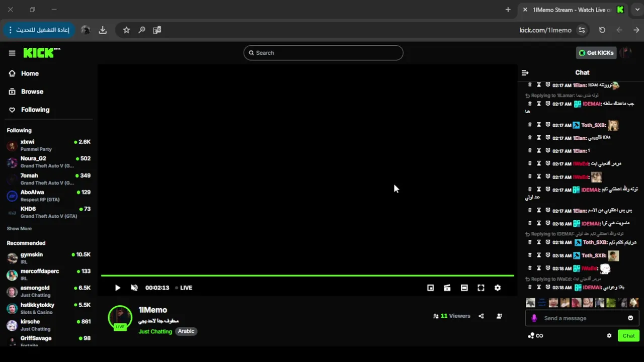Go to Home in sidebar

coord(30,73)
